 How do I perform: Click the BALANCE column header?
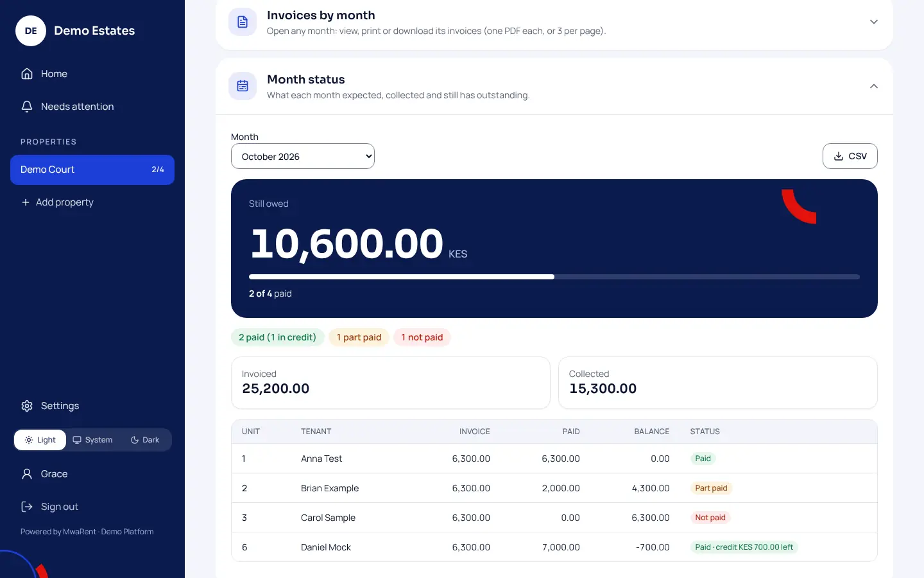[652, 432]
